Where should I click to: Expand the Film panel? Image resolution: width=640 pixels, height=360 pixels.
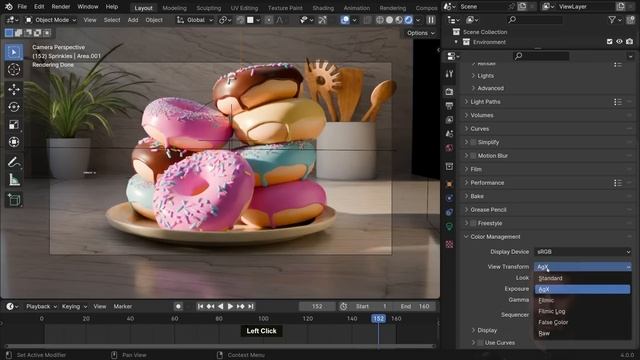point(476,169)
